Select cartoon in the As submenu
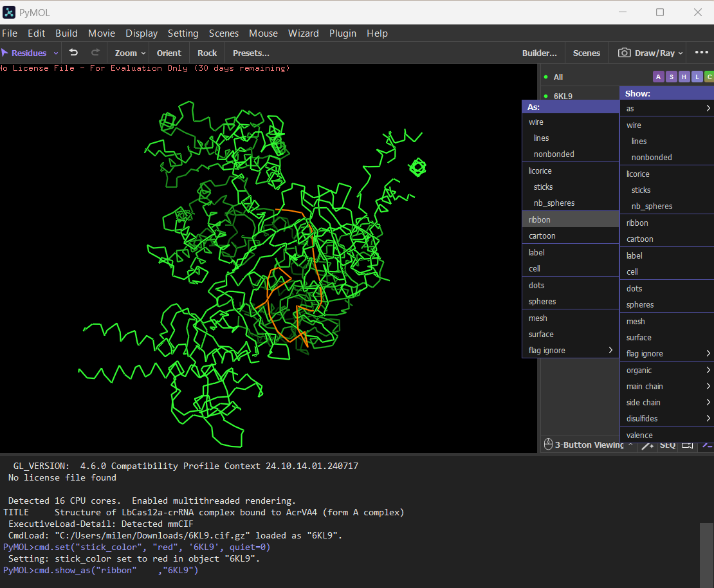Image resolution: width=714 pixels, height=588 pixels. tap(542, 236)
